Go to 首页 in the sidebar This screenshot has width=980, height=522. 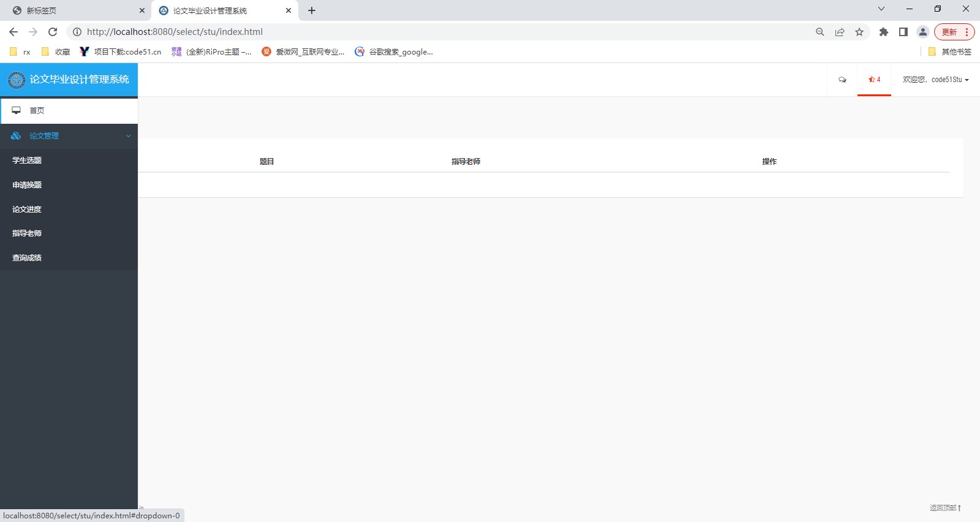69,111
